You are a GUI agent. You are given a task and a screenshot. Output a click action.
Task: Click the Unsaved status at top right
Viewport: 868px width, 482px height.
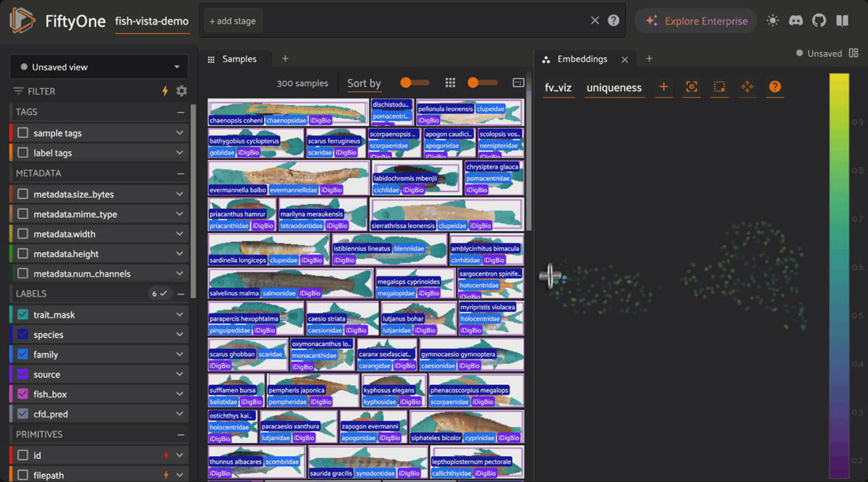tap(820, 54)
